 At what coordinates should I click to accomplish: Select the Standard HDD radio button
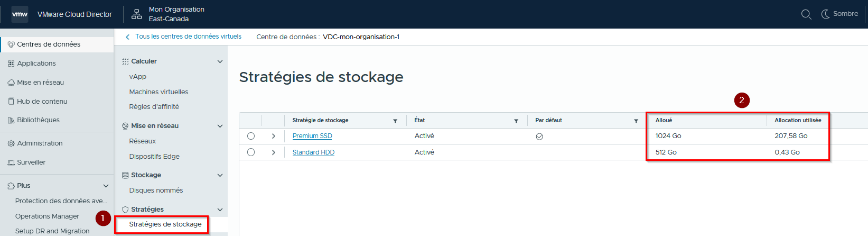[251, 152]
